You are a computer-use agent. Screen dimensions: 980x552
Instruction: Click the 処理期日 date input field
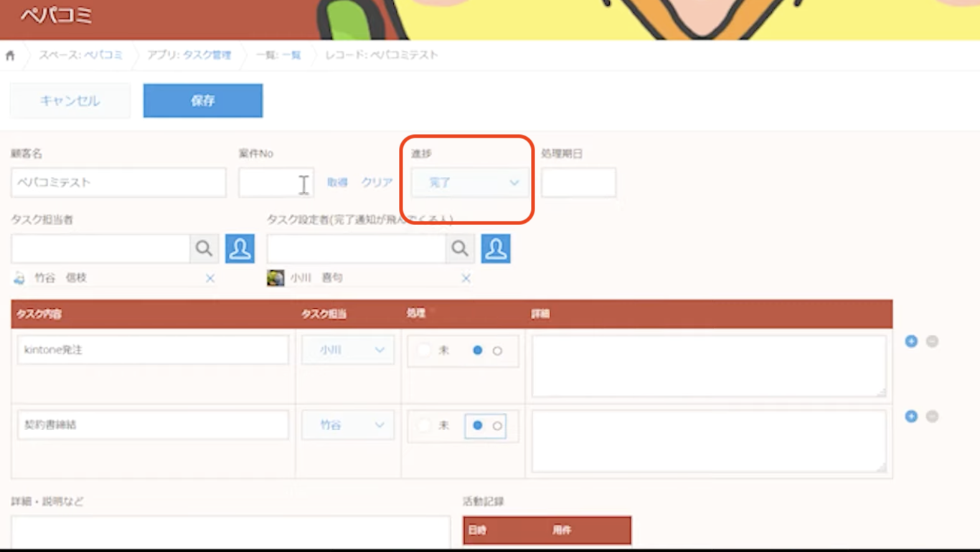(578, 183)
